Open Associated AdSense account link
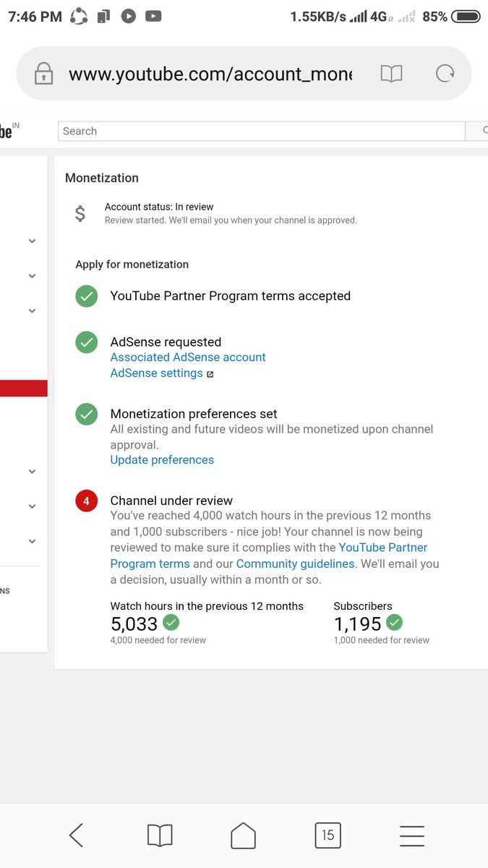Viewport: 488px width, 868px height. [188, 357]
